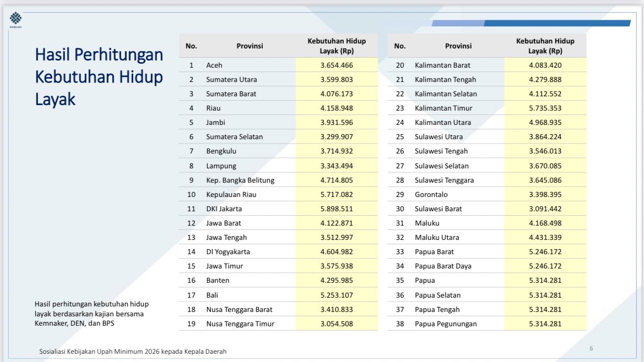Select the Papua Barat row 33 name
This screenshot has width=644, height=362.
434,252
